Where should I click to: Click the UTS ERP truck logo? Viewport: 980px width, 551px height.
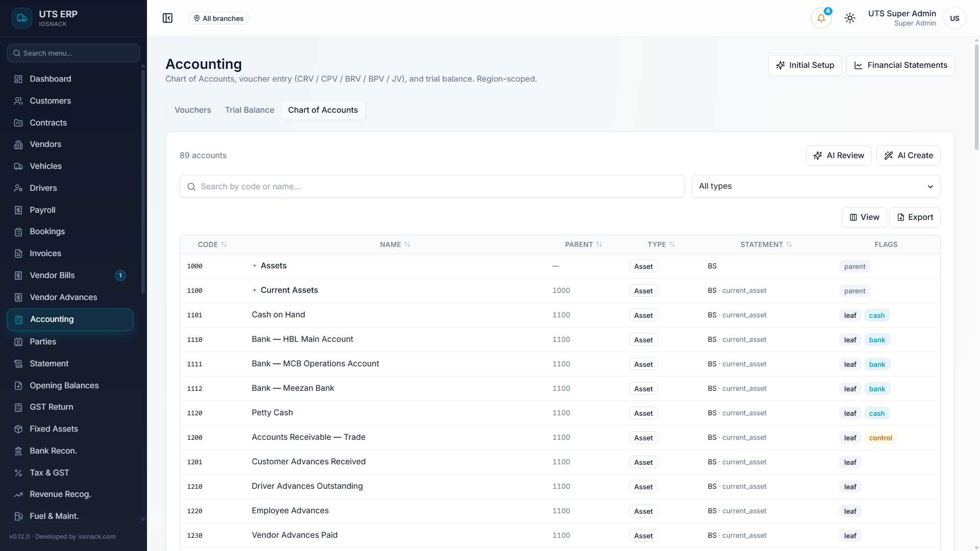click(21, 18)
